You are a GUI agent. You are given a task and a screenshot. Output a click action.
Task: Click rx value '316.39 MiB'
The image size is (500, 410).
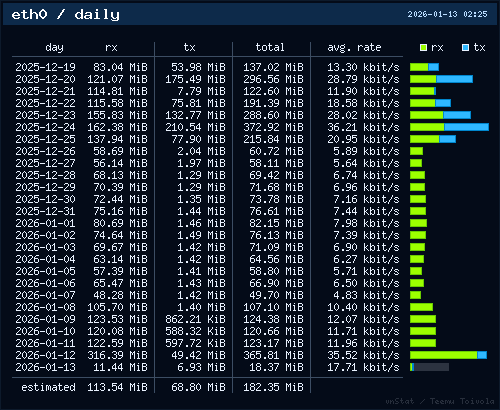117,355
